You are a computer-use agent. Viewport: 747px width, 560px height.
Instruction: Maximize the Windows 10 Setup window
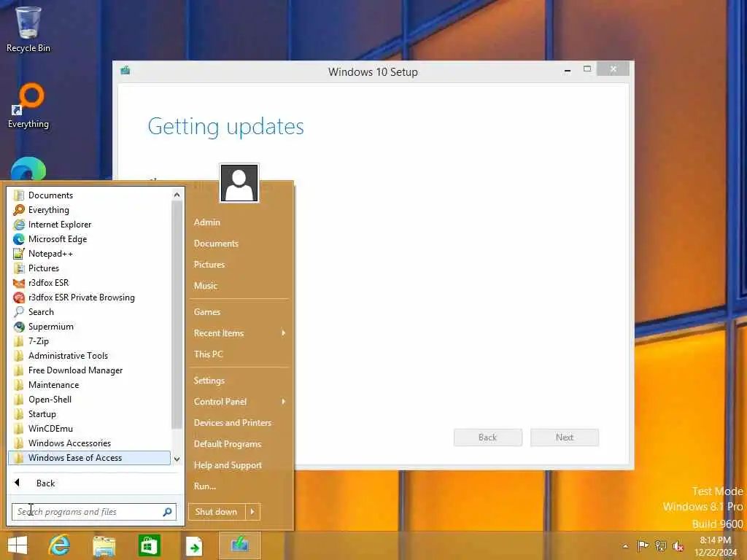pyautogui.click(x=587, y=69)
